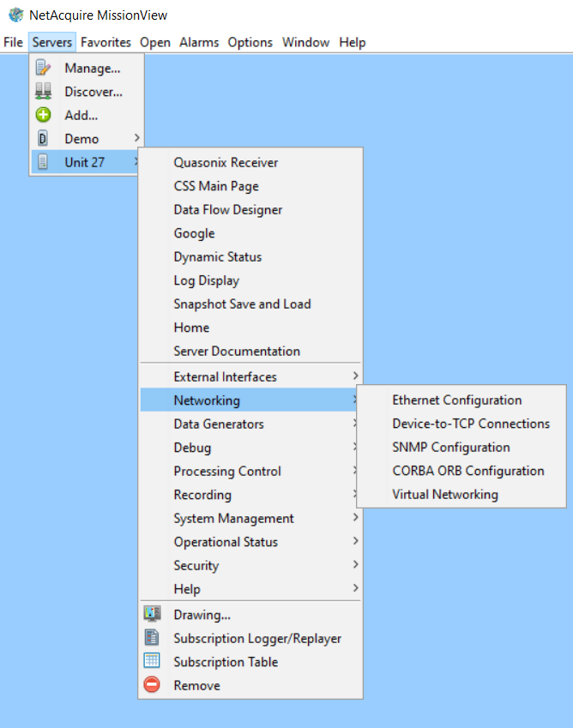Open Server Documentation

[250, 351]
